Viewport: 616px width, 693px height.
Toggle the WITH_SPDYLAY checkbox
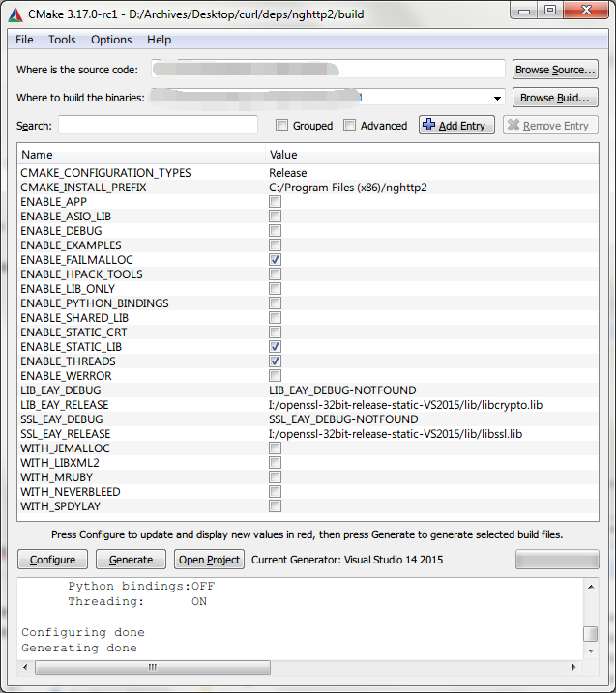[x=275, y=506]
